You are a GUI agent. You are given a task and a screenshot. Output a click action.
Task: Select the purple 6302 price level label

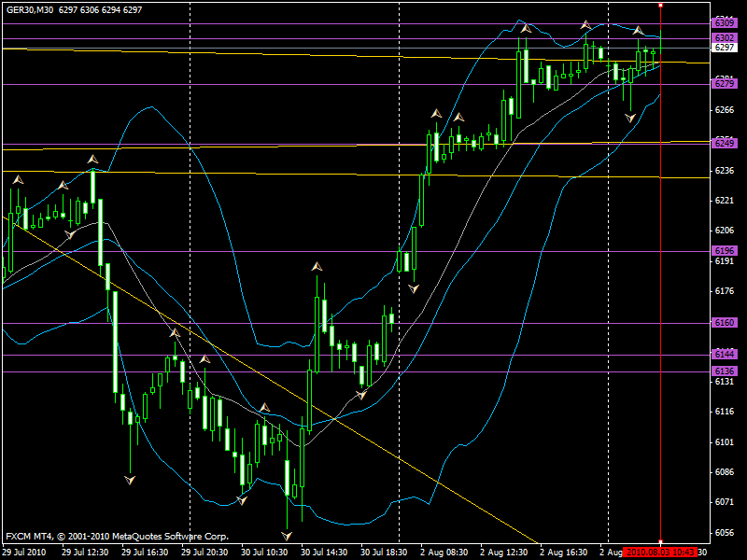pos(725,38)
